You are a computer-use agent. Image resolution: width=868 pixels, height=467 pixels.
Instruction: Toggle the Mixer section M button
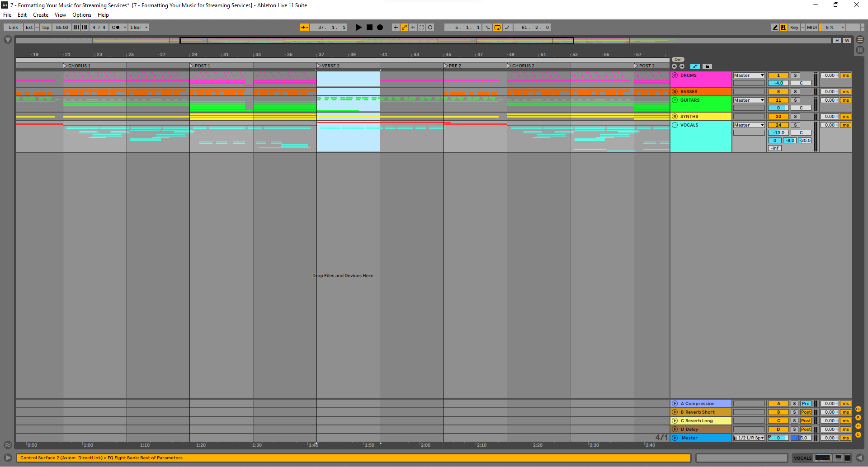click(x=858, y=426)
